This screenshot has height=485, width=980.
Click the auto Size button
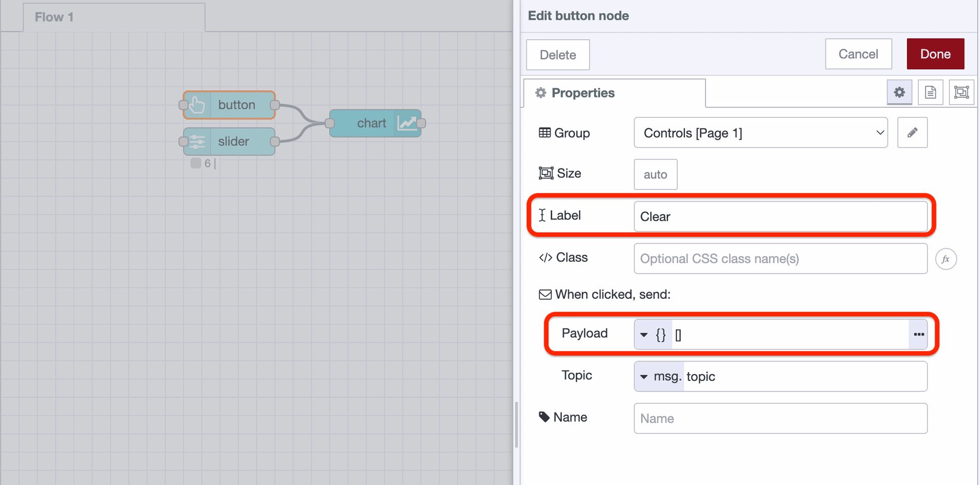click(655, 174)
